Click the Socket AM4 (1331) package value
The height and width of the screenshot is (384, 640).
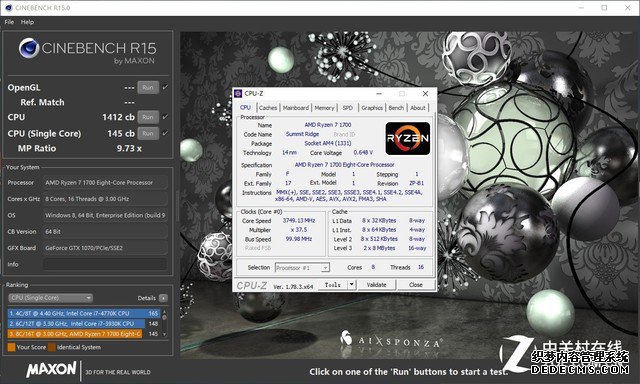(x=328, y=143)
